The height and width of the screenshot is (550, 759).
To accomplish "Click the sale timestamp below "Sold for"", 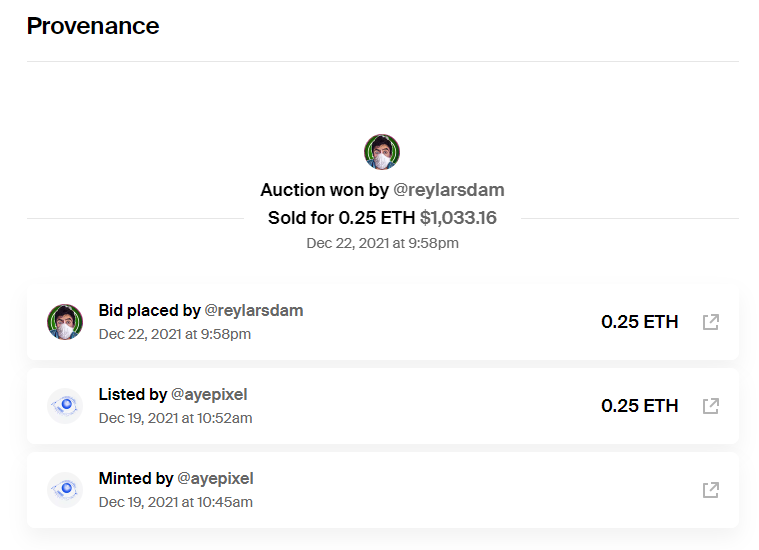I will (382, 243).
